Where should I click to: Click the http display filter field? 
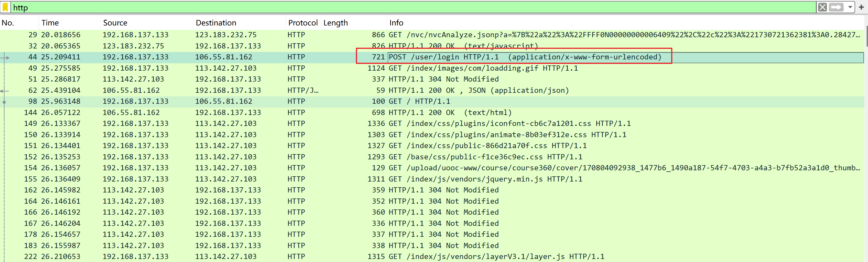413,7
